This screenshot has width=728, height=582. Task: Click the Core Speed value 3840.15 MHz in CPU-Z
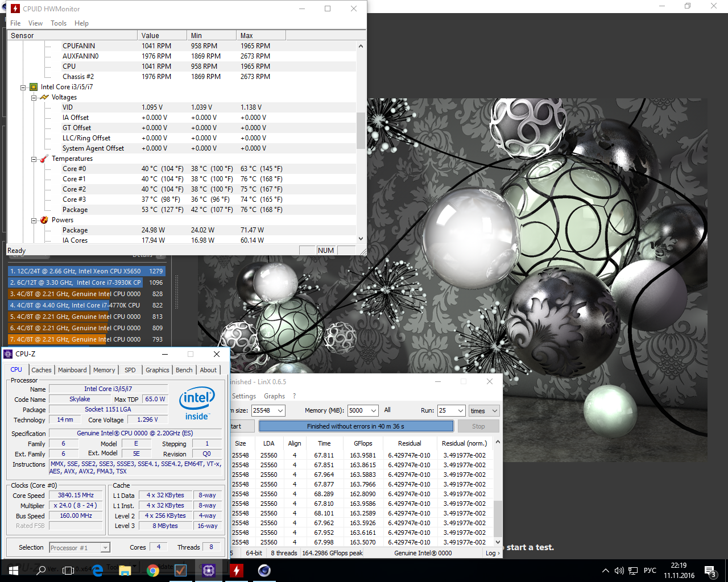coord(76,495)
